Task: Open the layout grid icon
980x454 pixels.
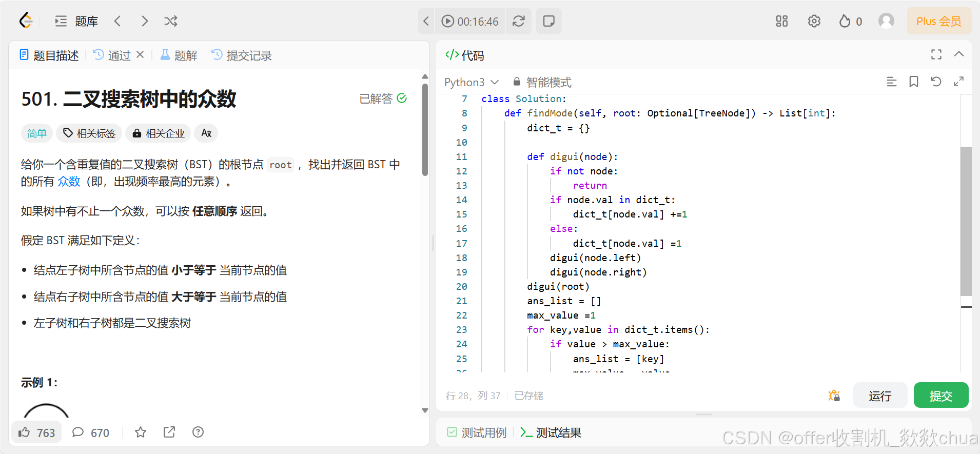Action: [x=782, y=21]
